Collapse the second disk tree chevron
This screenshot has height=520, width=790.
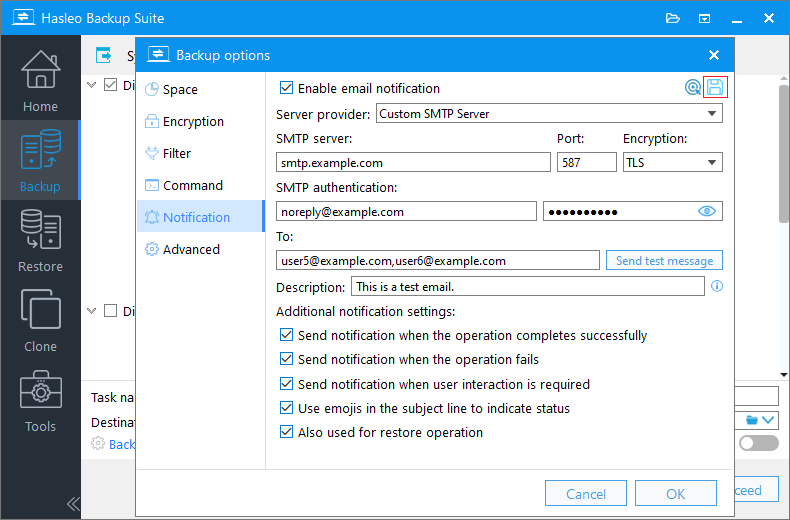tap(92, 311)
